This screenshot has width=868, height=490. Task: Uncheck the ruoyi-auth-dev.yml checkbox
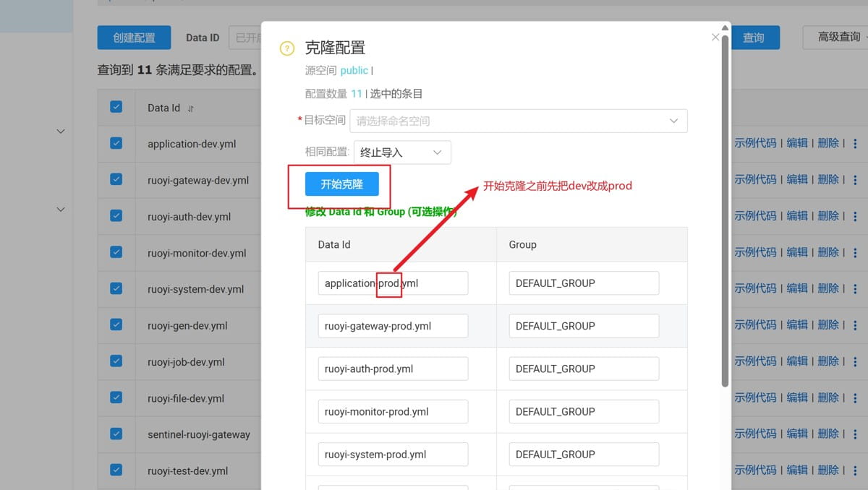tap(116, 215)
